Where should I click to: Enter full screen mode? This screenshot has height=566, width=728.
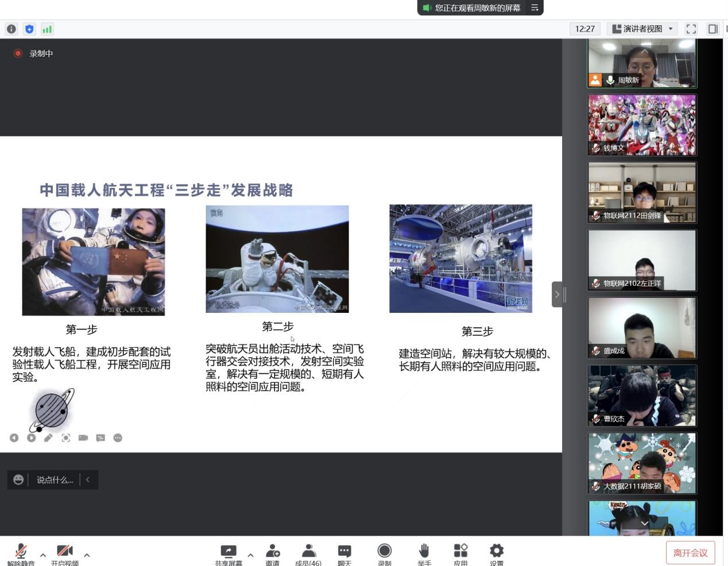coord(691,29)
